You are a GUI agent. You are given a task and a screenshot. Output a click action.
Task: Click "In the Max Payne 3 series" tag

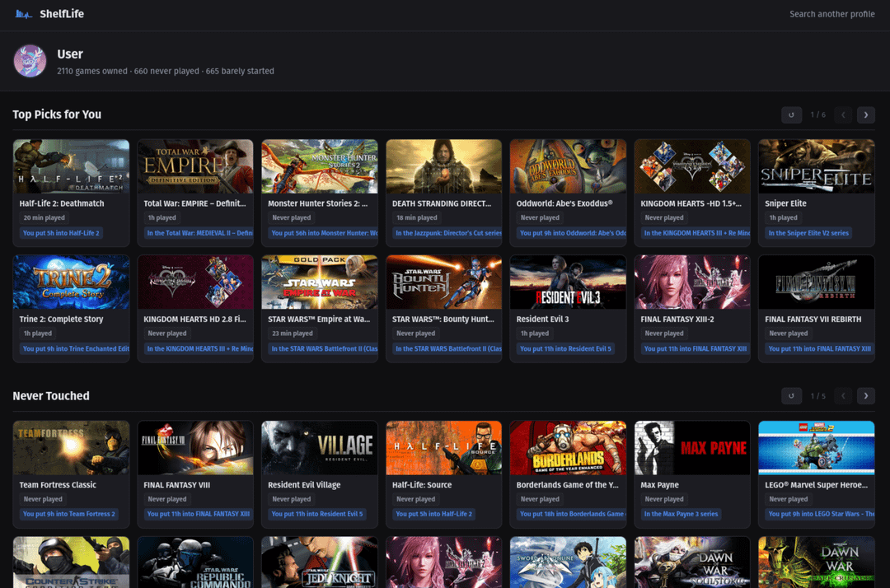click(681, 514)
